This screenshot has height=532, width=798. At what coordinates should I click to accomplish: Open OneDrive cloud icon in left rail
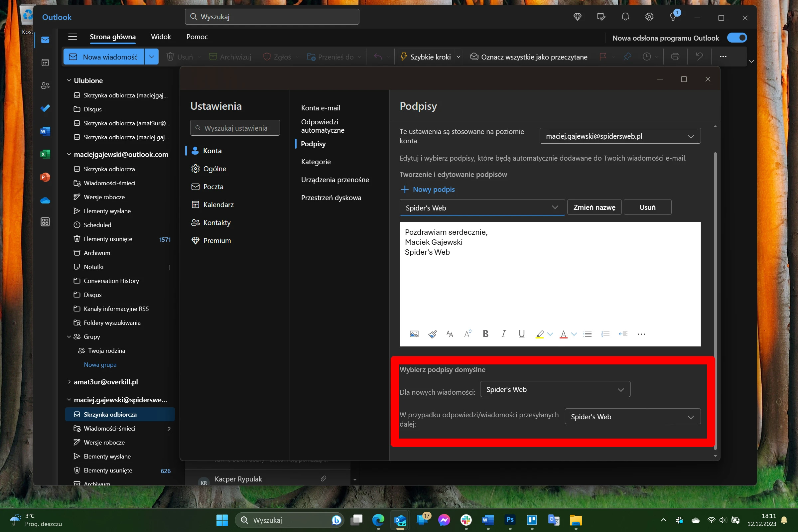(x=45, y=200)
